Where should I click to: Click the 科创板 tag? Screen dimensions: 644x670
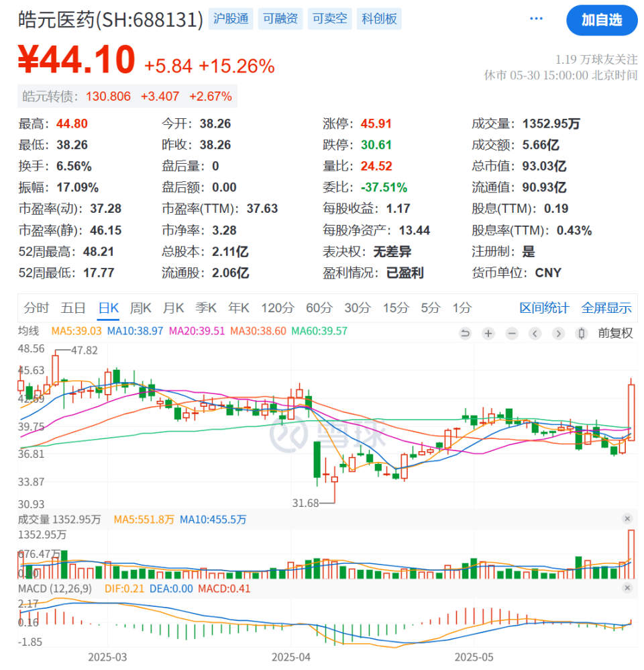click(379, 19)
